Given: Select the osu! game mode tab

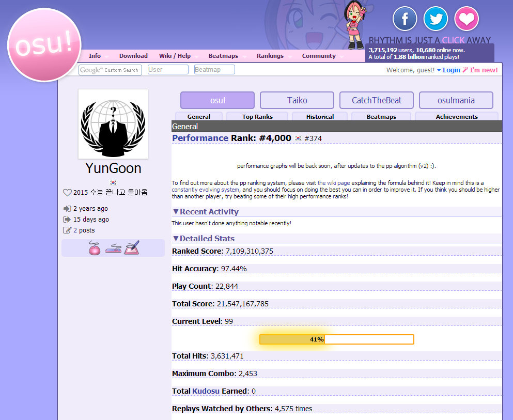Looking at the screenshot, I should tap(217, 100).
